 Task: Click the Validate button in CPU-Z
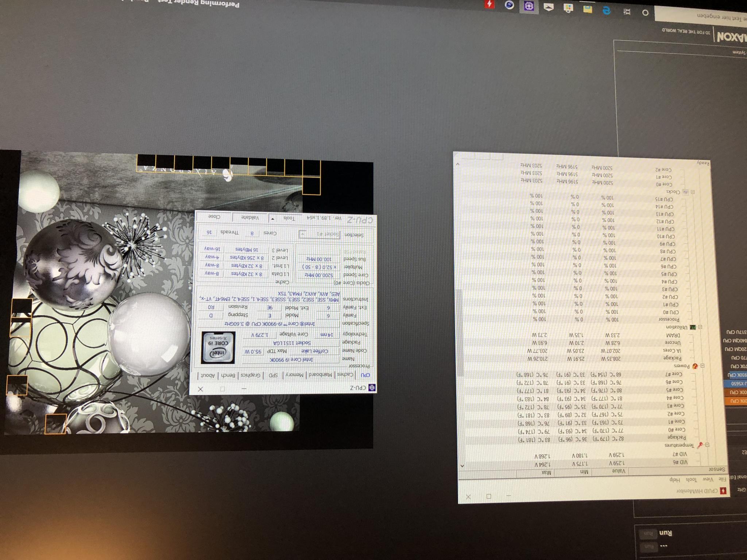click(250, 218)
